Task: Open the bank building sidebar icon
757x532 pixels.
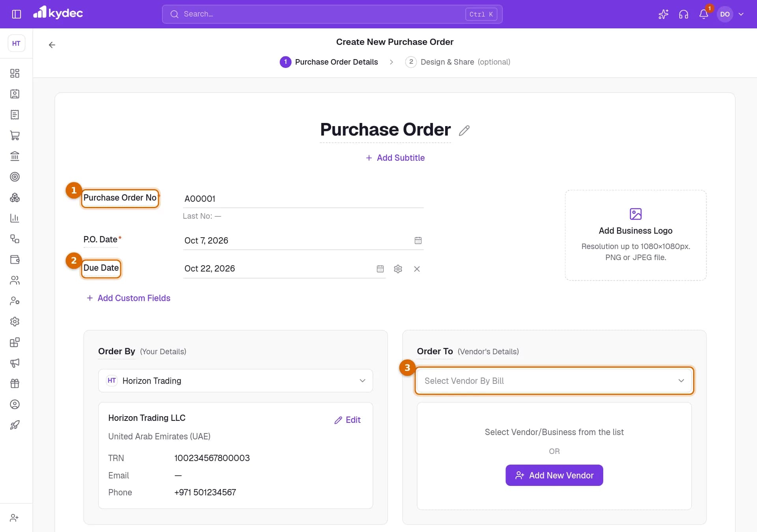Action: click(15, 156)
